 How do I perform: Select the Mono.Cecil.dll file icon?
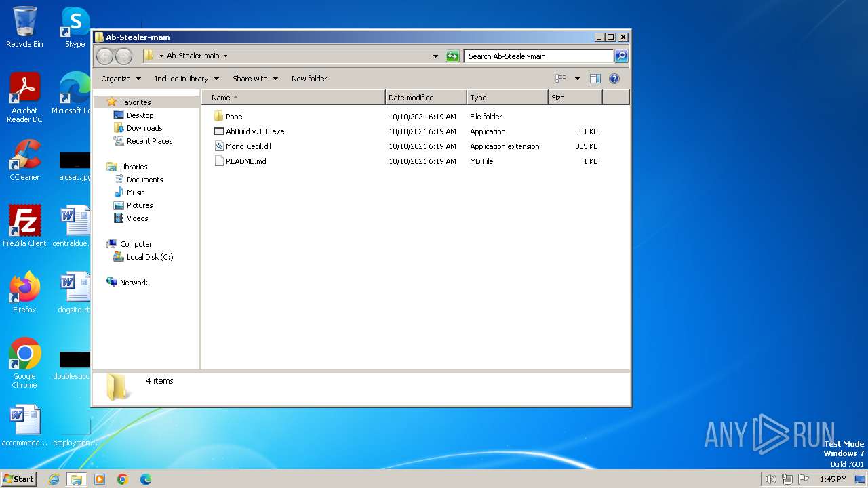(x=218, y=146)
